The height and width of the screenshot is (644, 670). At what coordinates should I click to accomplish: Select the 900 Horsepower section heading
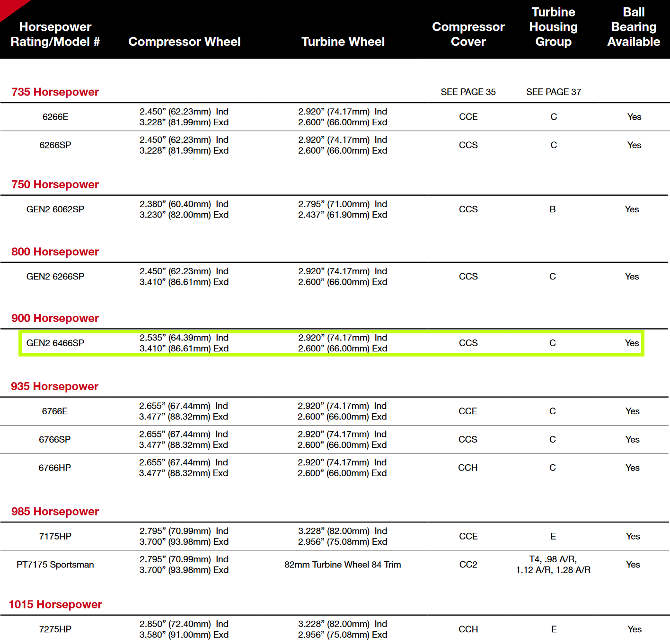point(55,318)
